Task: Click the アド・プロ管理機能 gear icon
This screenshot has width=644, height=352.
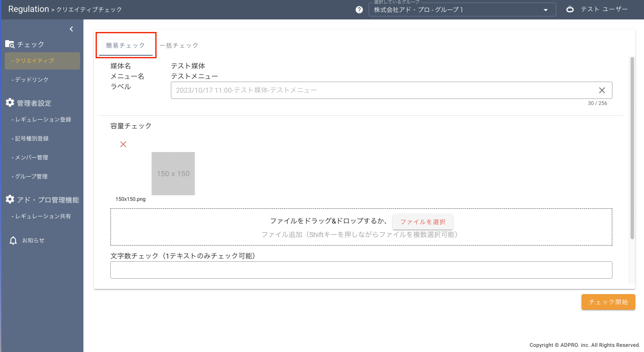Action: click(x=10, y=199)
